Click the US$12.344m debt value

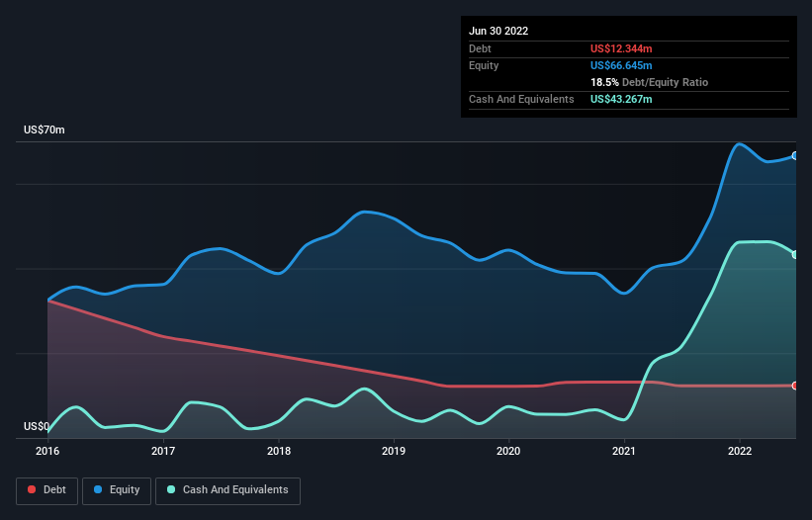click(621, 48)
